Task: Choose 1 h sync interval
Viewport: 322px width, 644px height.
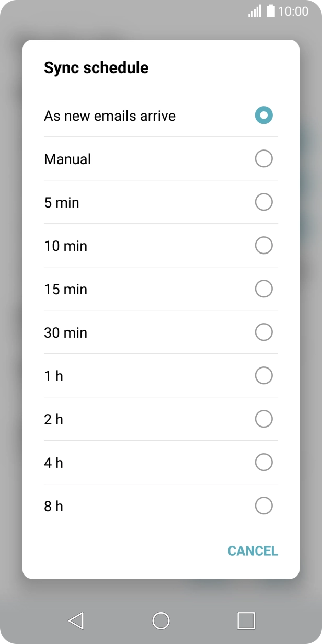Action: pos(263,375)
